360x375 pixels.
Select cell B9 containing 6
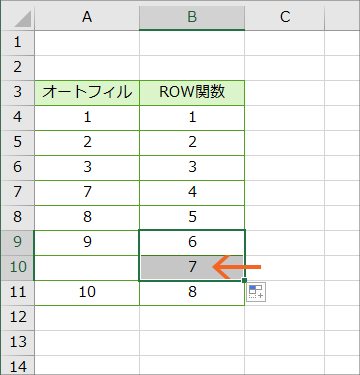[x=192, y=243]
